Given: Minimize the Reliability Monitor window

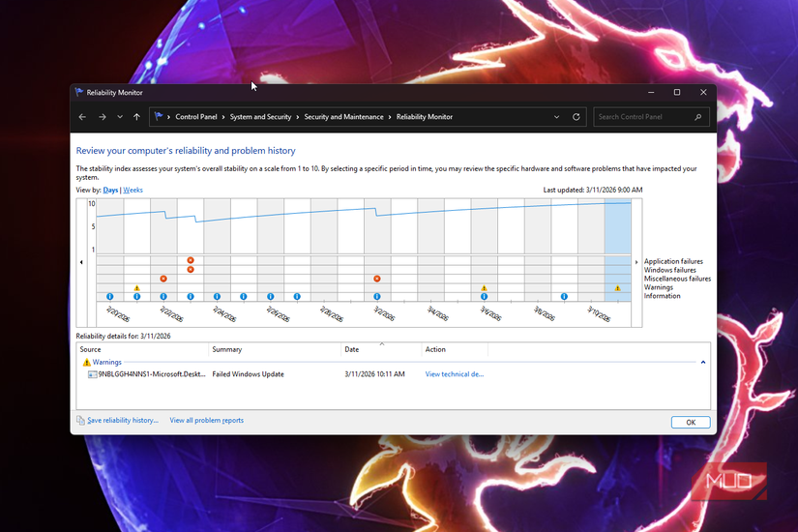Looking at the screenshot, I should pos(651,92).
